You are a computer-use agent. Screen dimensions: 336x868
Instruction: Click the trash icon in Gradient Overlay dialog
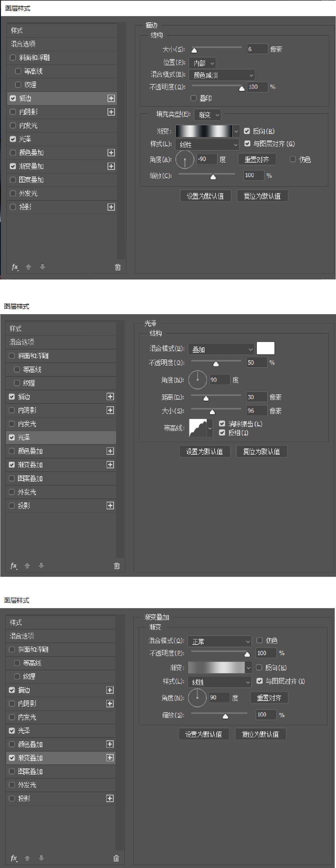point(116,858)
